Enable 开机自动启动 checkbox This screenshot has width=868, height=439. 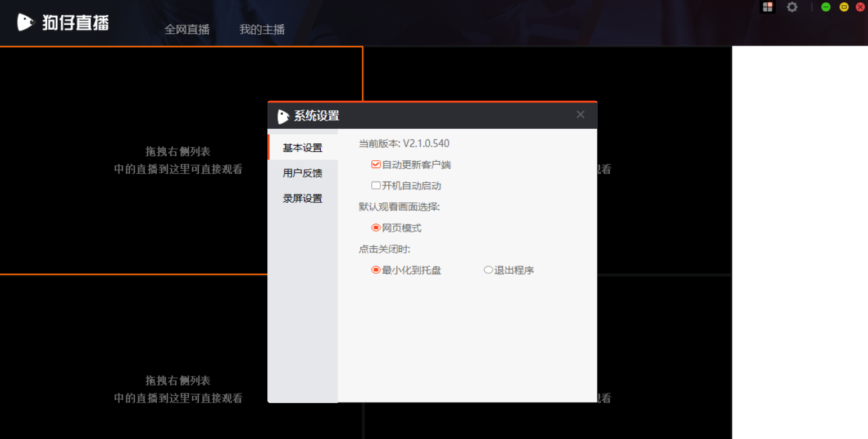tap(376, 185)
